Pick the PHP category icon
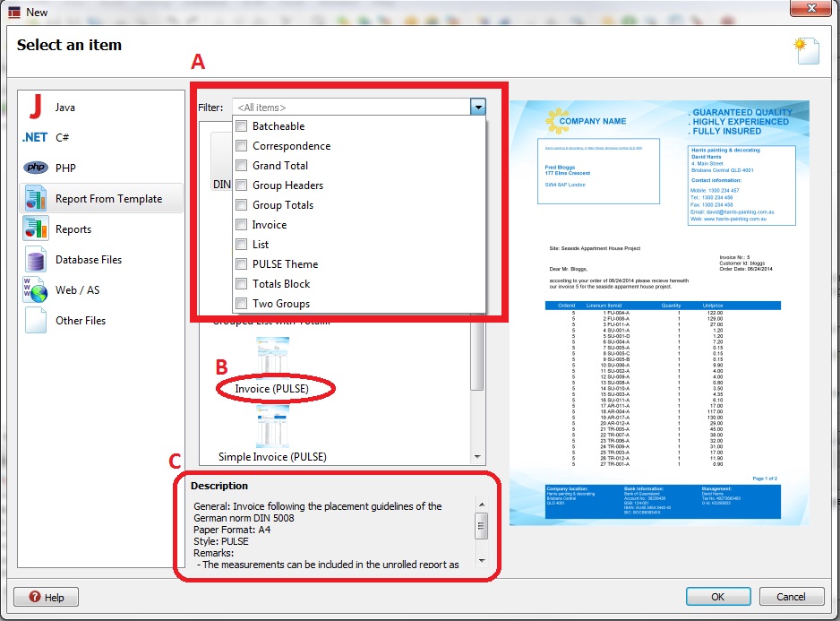 pos(36,168)
